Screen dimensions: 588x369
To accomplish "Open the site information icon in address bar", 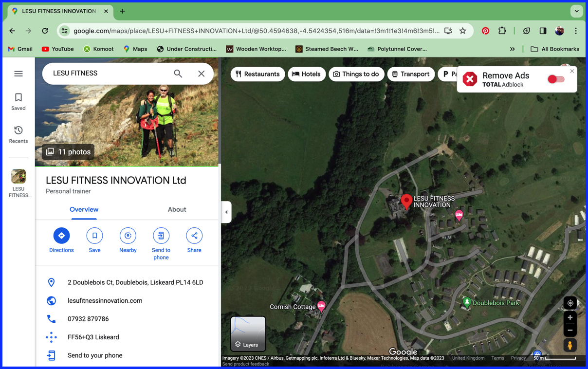I will click(64, 31).
